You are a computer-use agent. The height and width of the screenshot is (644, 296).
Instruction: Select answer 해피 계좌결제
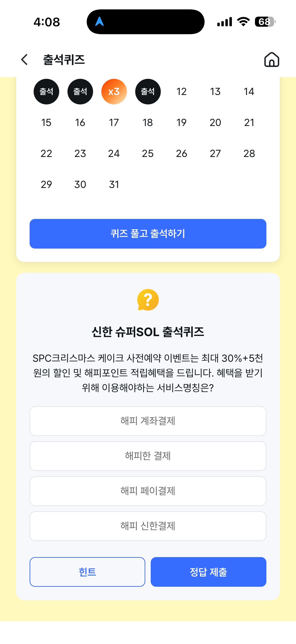pyautogui.click(x=148, y=421)
